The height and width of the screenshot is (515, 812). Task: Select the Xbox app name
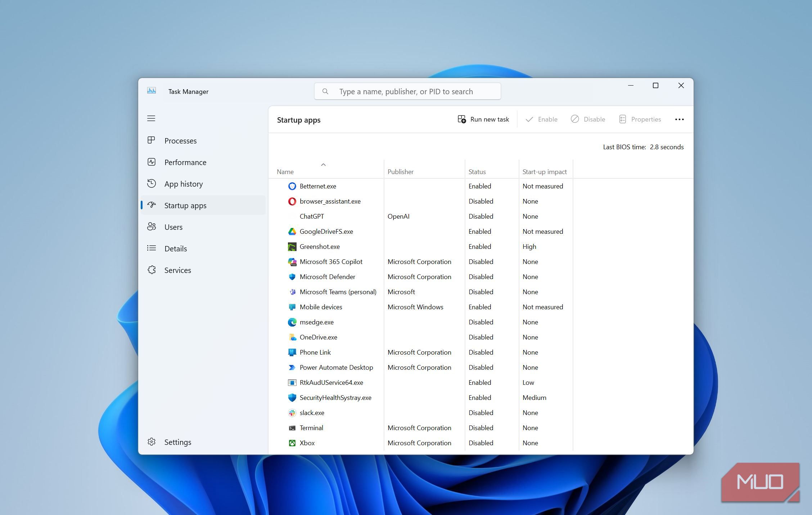(x=307, y=443)
